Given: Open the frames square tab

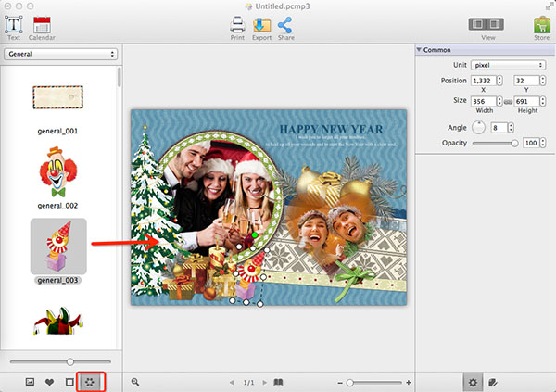Looking at the screenshot, I should pos(69,381).
